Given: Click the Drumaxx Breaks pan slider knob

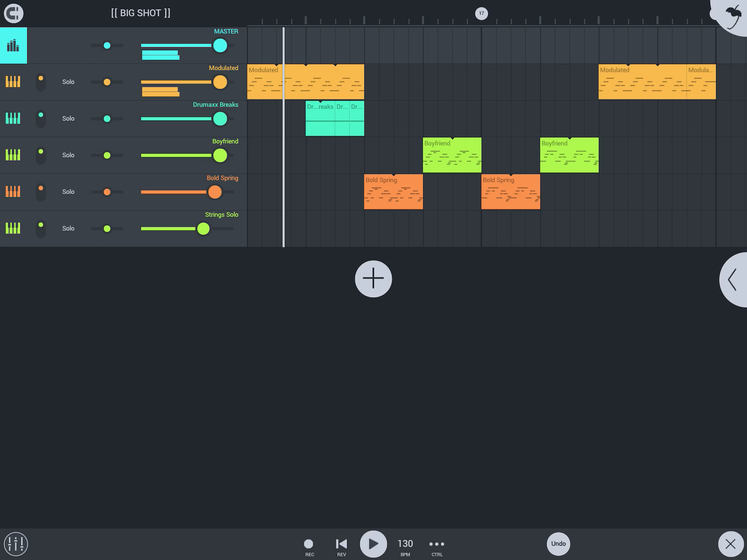Looking at the screenshot, I should [x=107, y=119].
